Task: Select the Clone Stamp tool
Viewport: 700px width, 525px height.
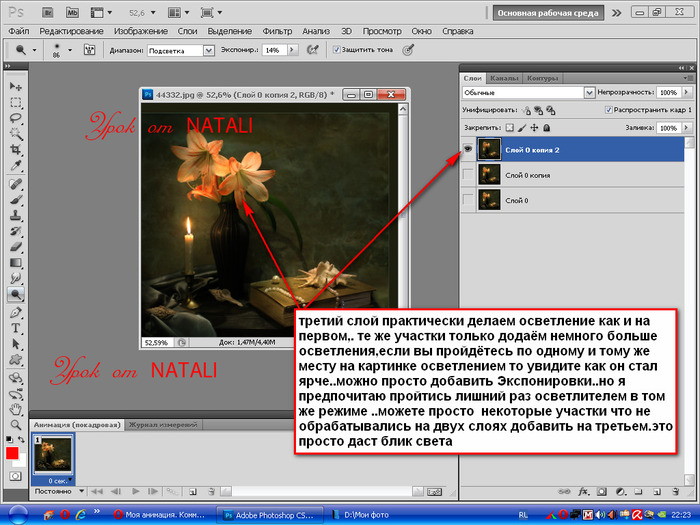Action: pos(16,216)
